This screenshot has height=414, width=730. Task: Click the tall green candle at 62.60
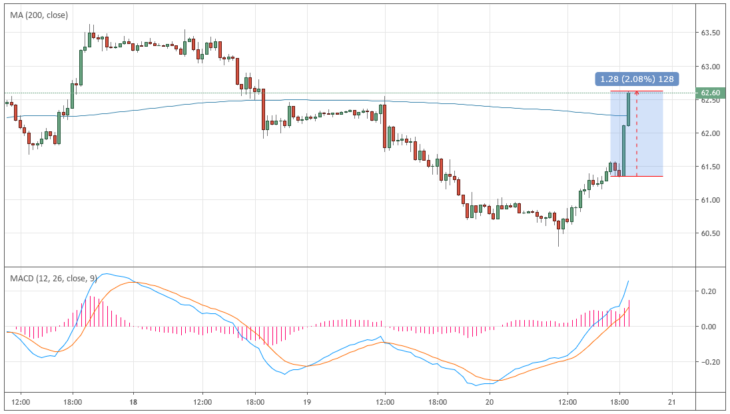coord(629,109)
